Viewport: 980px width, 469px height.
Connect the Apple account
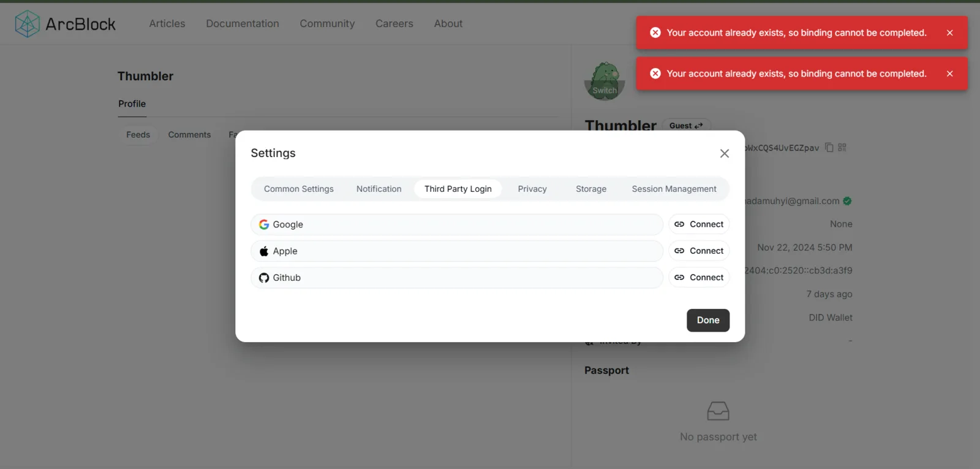pyautogui.click(x=699, y=251)
